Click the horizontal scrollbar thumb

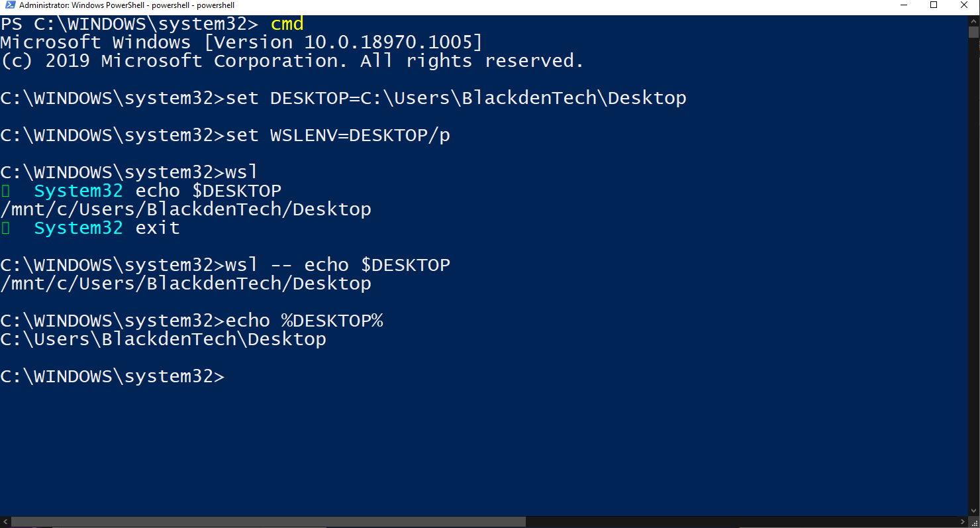tap(268, 522)
